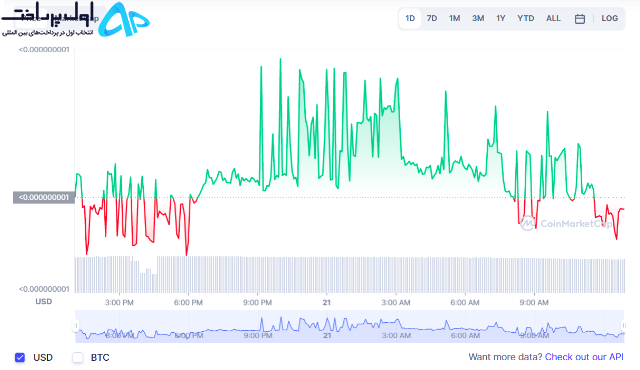Switch to the 1Y range tab
Image resolution: width=640 pixels, height=370 pixels.
500,18
